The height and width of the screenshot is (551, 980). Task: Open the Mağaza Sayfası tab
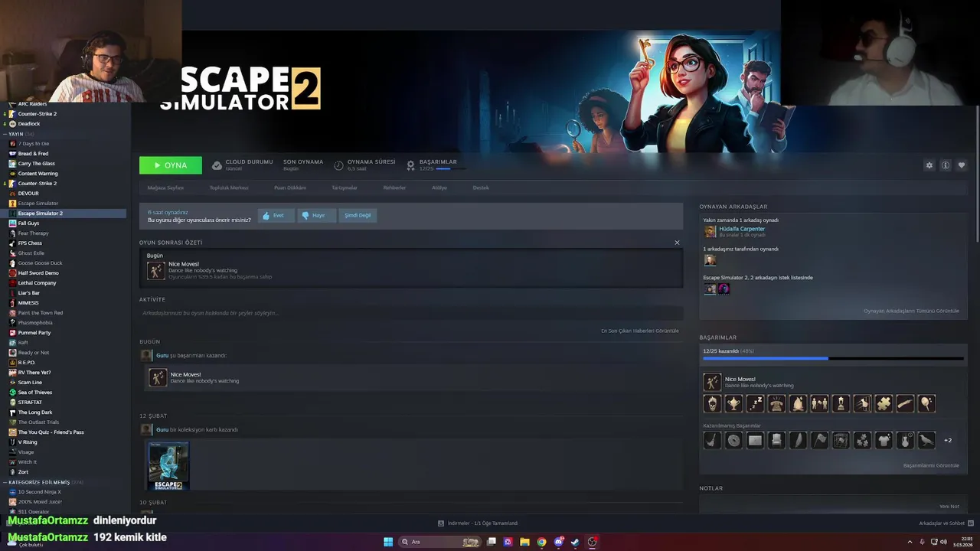coord(165,187)
